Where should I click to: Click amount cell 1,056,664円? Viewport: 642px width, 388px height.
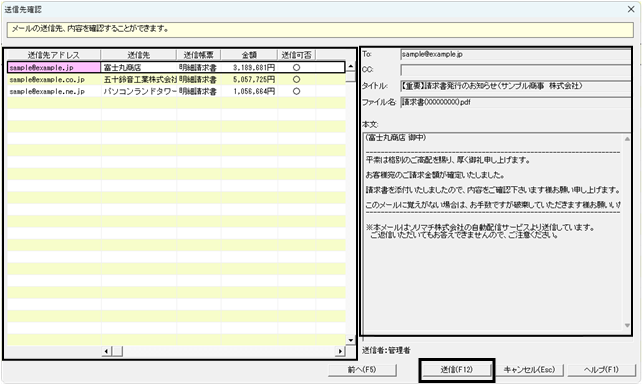pos(249,91)
